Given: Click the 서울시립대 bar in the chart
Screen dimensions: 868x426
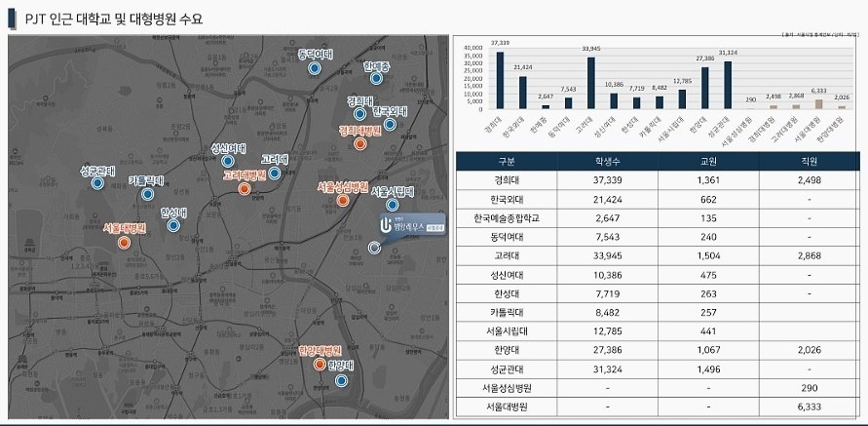Looking at the screenshot, I should pos(682,99).
